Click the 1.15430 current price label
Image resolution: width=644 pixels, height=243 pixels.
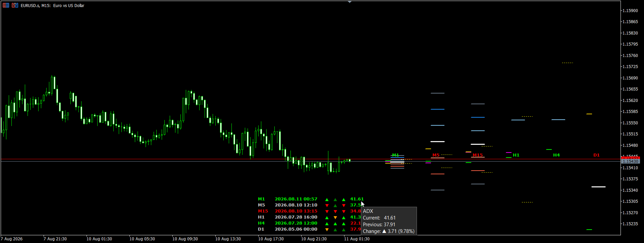click(x=631, y=162)
